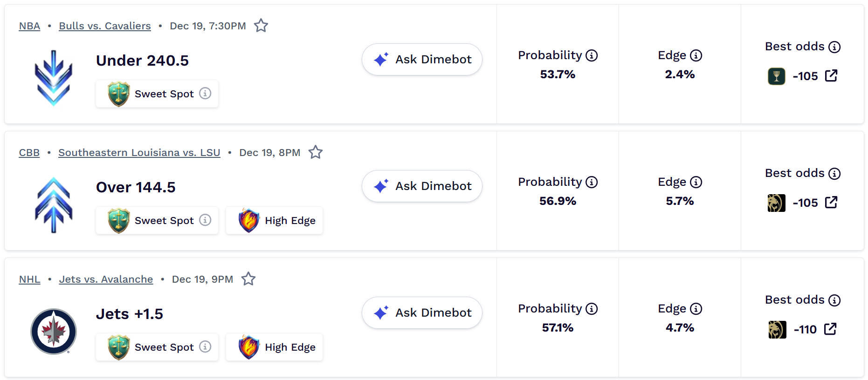
Task: Show Sweet Spot info for Under 240.5
Action: click(x=205, y=94)
